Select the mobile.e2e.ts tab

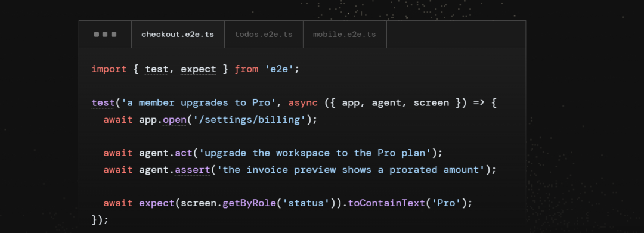(x=345, y=35)
